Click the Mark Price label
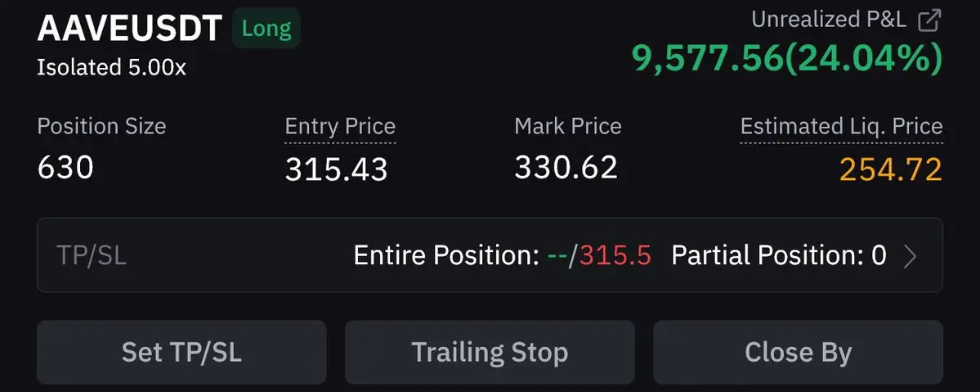Image resolution: width=980 pixels, height=392 pixels. 568,127
